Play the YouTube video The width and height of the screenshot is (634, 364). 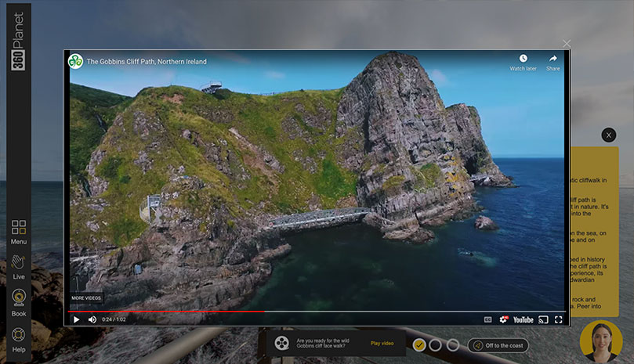76,319
